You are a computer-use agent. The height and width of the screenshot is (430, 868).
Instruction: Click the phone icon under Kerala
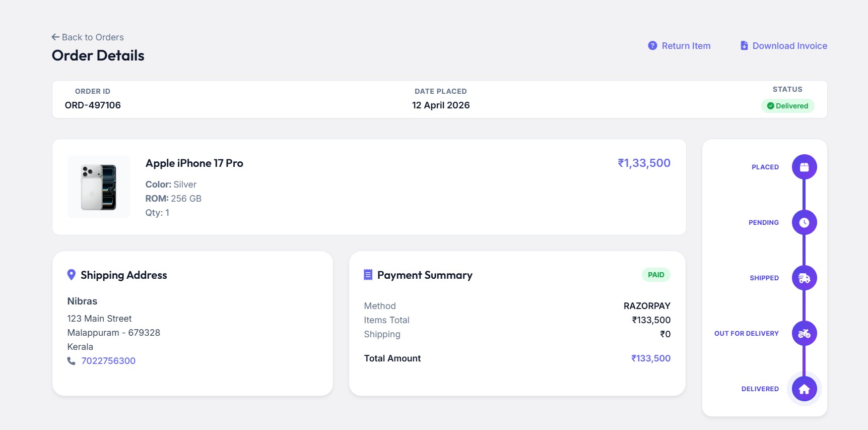[x=71, y=361]
